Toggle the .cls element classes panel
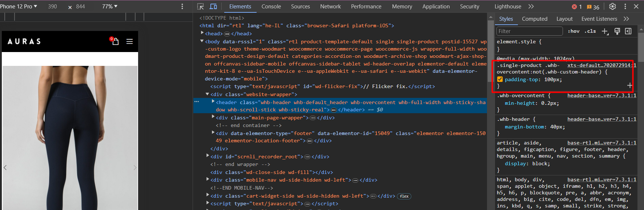This screenshot has height=210, width=644. (590, 31)
